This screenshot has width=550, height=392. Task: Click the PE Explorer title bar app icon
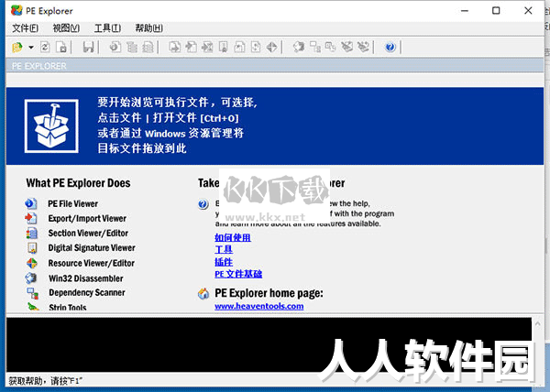tap(16, 10)
